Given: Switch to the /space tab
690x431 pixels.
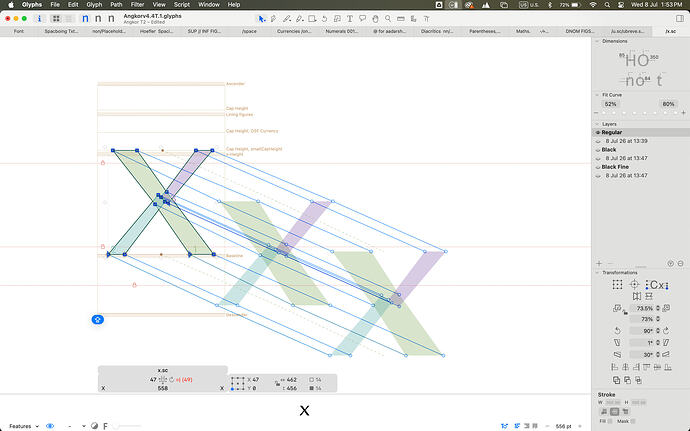Looking at the screenshot, I should pos(249,31).
